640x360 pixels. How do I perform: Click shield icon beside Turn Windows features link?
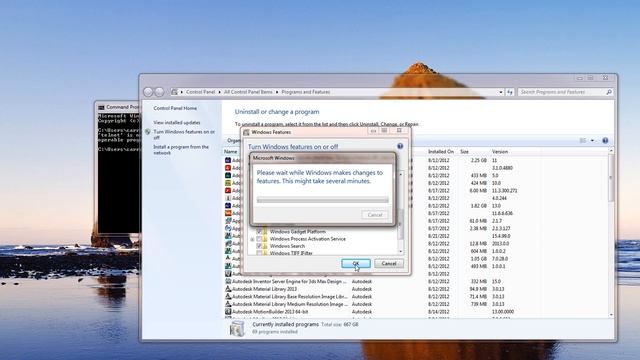pos(148,132)
